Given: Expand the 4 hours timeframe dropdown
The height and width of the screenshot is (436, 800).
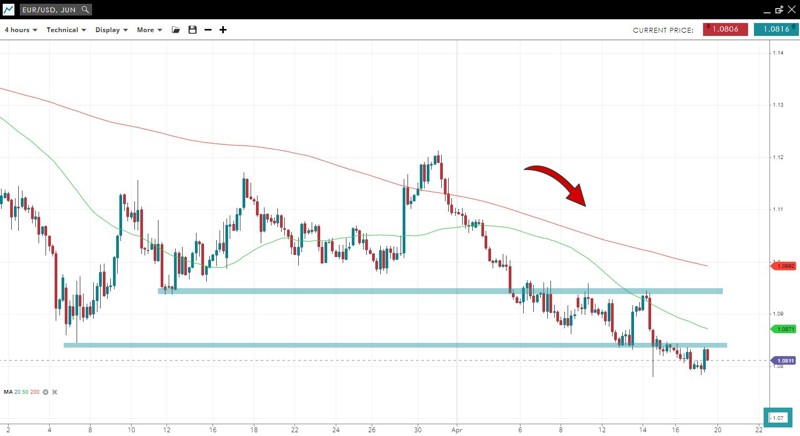Looking at the screenshot, I should [21, 30].
